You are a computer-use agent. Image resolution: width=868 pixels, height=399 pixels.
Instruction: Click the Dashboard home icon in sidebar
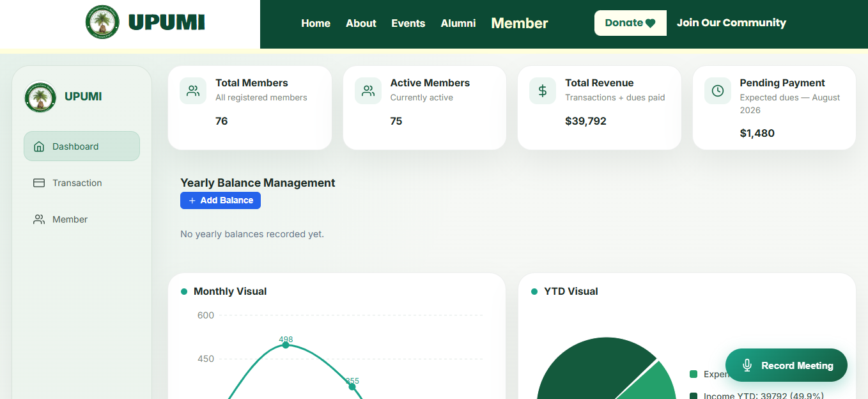(x=39, y=146)
